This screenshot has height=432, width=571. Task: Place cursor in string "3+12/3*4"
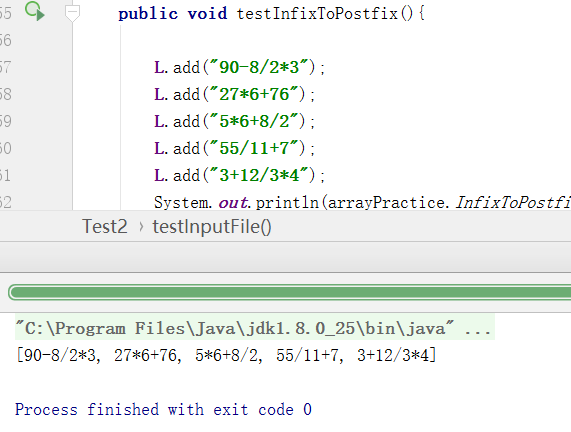click(259, 175)
